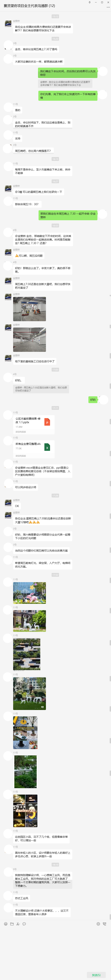Click the 发送(S) send button

[96, 974]
